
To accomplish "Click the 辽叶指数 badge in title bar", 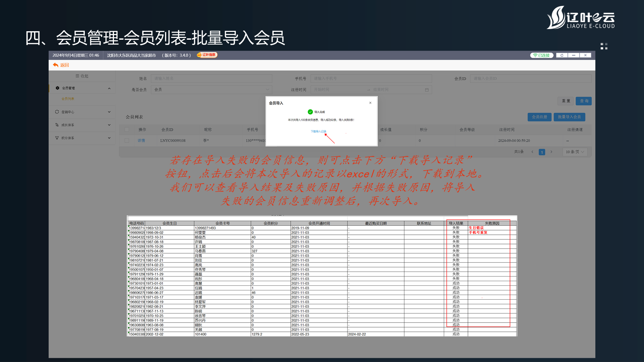I will 207,55.
